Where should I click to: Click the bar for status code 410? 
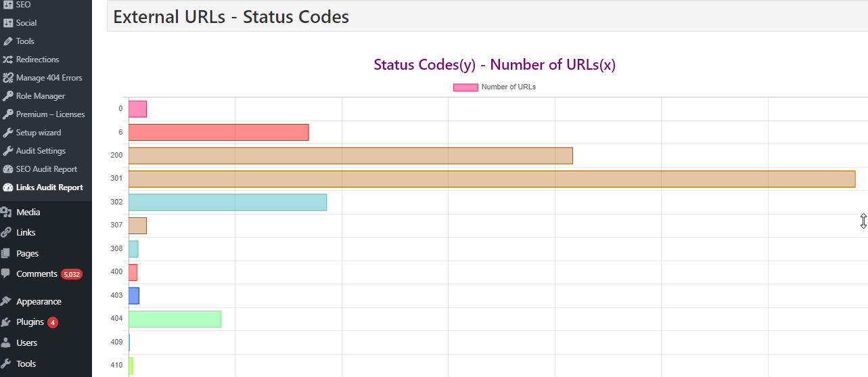[x=131, y=365]
